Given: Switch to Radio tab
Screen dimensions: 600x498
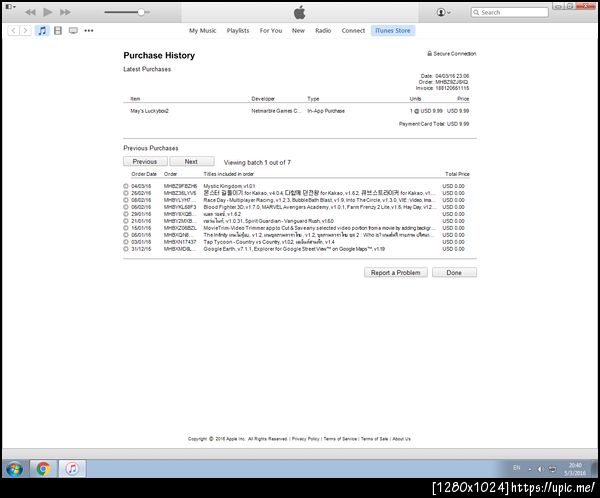Looking at the screenshot, I should click(x=323, y=31).
